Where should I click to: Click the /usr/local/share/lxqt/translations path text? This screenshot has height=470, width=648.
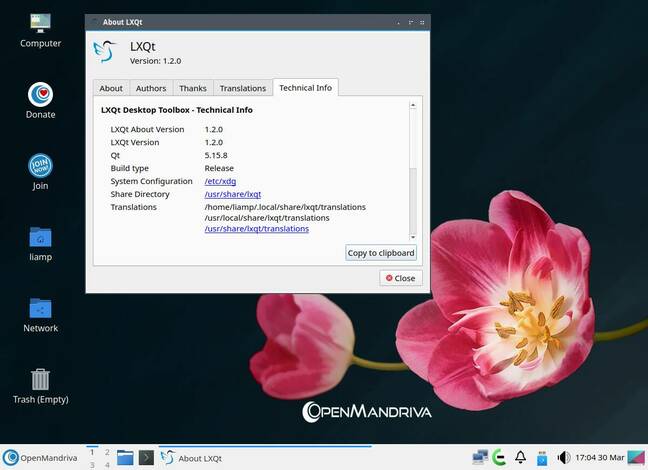click(267, 217)
